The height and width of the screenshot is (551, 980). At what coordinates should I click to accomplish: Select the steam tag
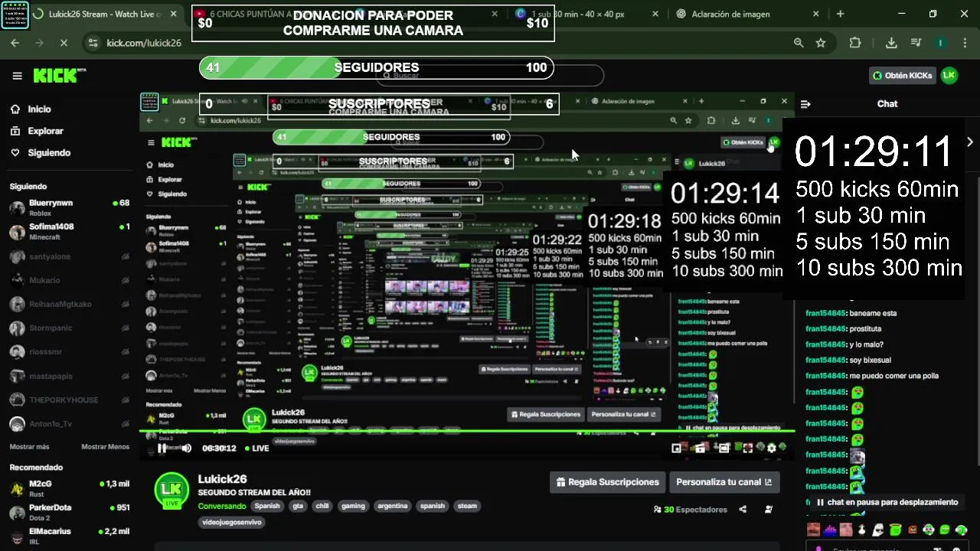(467, 506)
